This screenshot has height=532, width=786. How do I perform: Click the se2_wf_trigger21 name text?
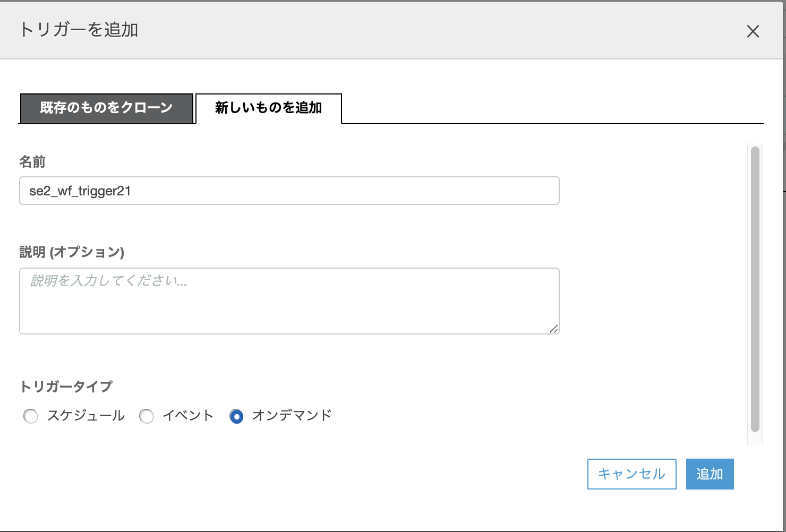tap(79, 190)
